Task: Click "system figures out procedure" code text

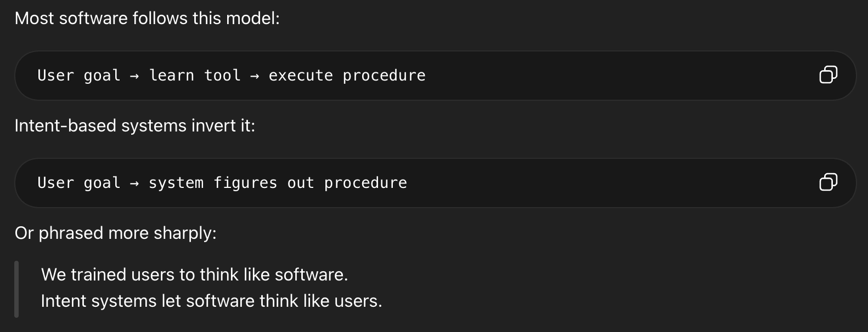Action: [278, 183]
